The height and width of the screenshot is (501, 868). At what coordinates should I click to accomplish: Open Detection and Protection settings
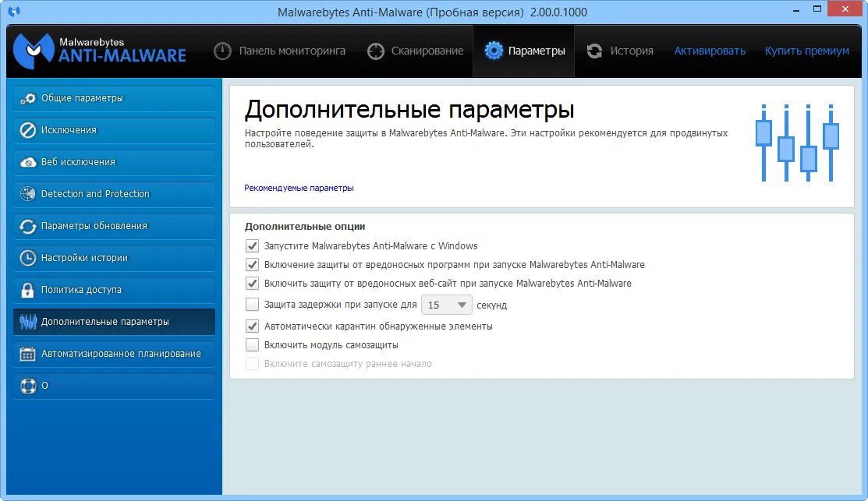(114, 194)
